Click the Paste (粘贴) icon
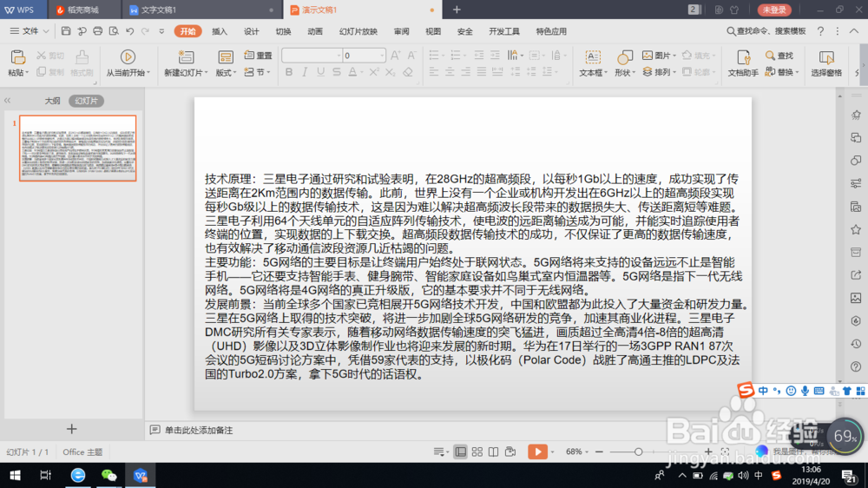 (x=17, y=57)
